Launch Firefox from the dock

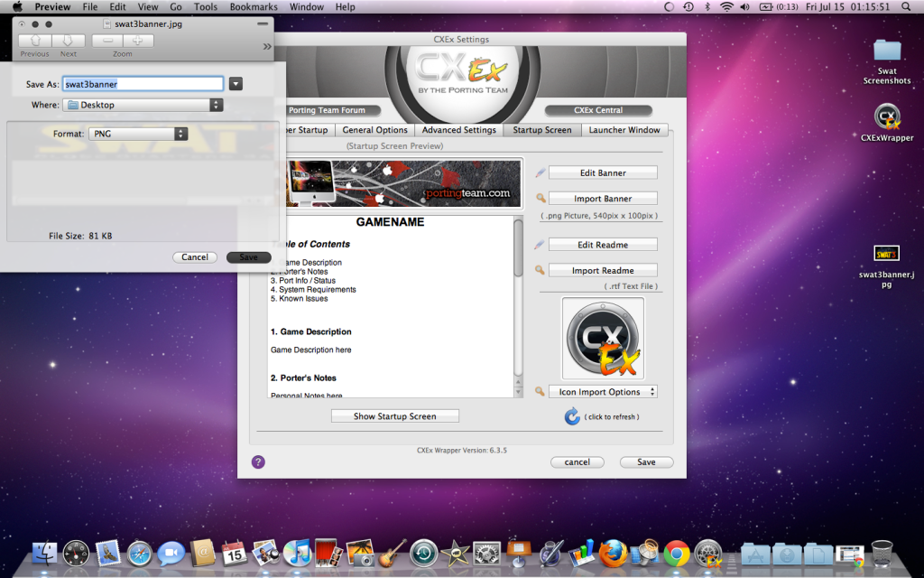pos(613,554)
